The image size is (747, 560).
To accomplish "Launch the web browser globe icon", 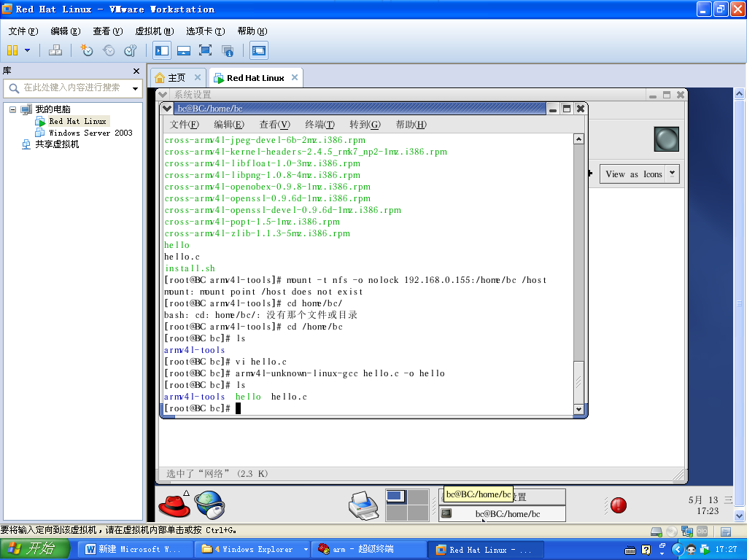I will [210, 505].
